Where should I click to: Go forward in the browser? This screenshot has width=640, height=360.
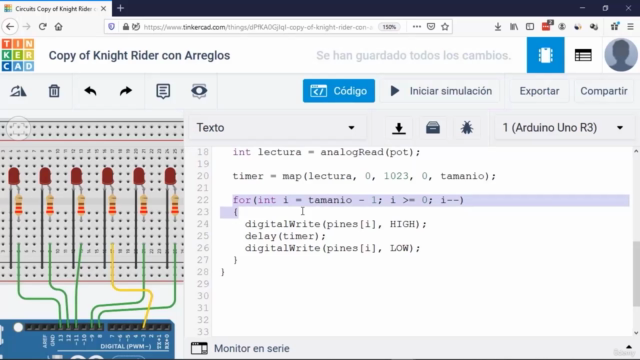tap(27, 27)
